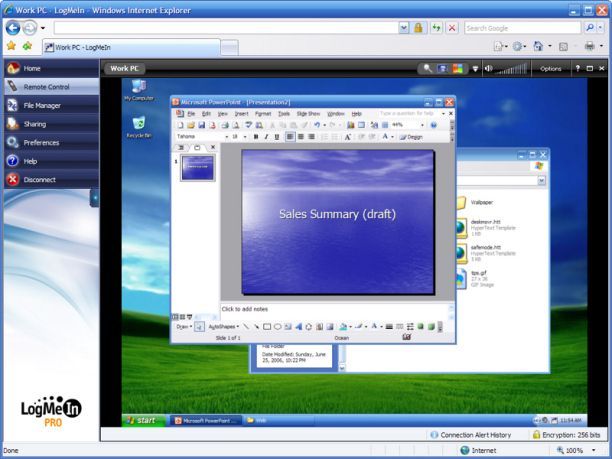
Task: Click the 'Click to add notes' pane
Action: pyautogui.click(x=334, y=311)
